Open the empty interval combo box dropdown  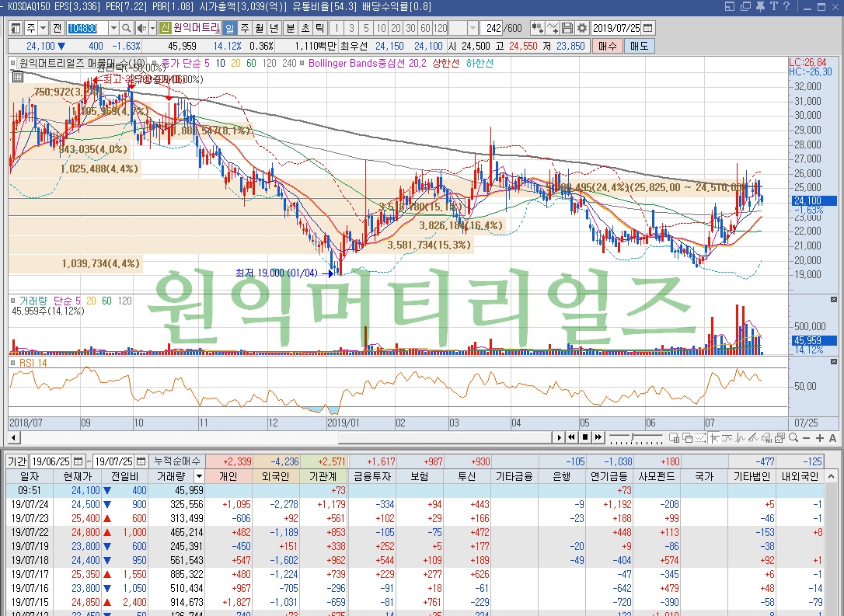point(473,28)
